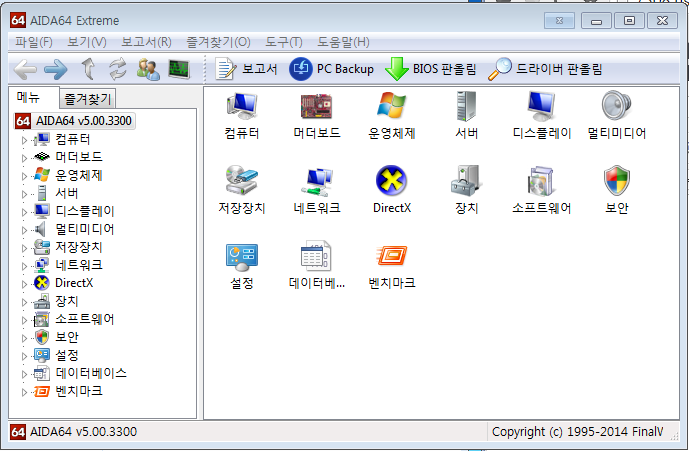Go back with the left arrow toolbar icon
The height and width of the screenshot is (451, 689).
[x=25, y=69]
